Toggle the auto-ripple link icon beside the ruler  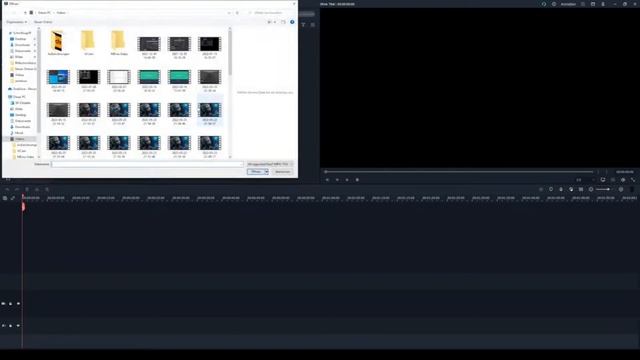click(13, 198)
